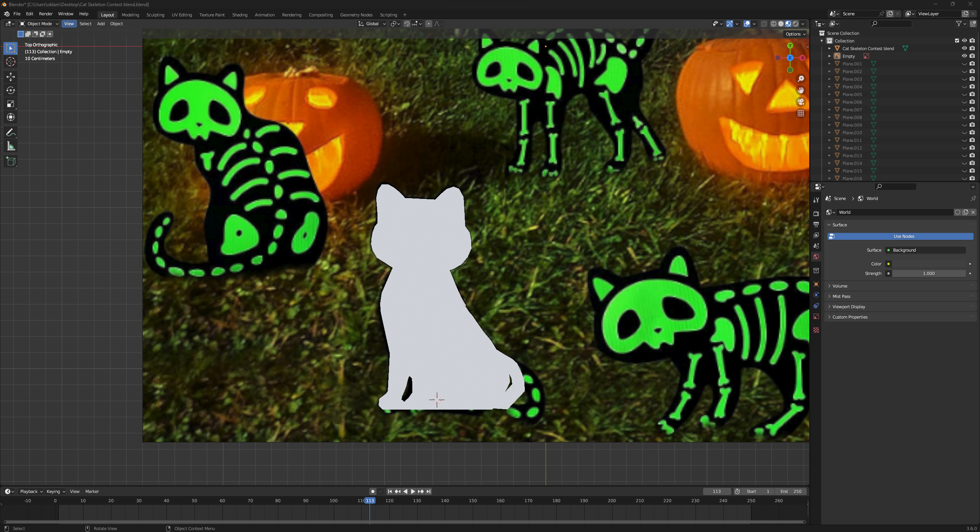Select the Measure tool
Image resolution: width=980 pixels, height=532 pixels.
point(11,146)
